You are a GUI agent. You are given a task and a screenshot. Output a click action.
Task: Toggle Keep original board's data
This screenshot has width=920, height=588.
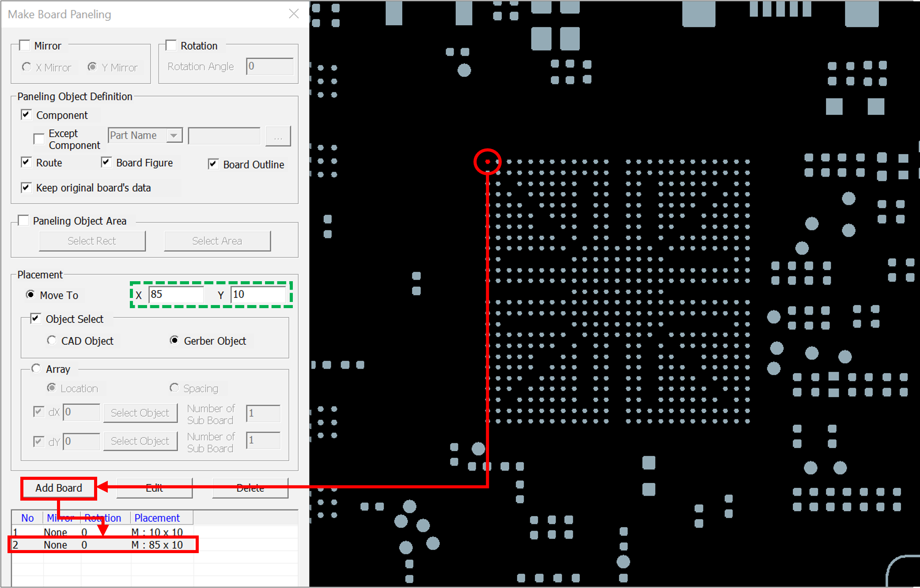pyautogui.click(x=26, y=188)
